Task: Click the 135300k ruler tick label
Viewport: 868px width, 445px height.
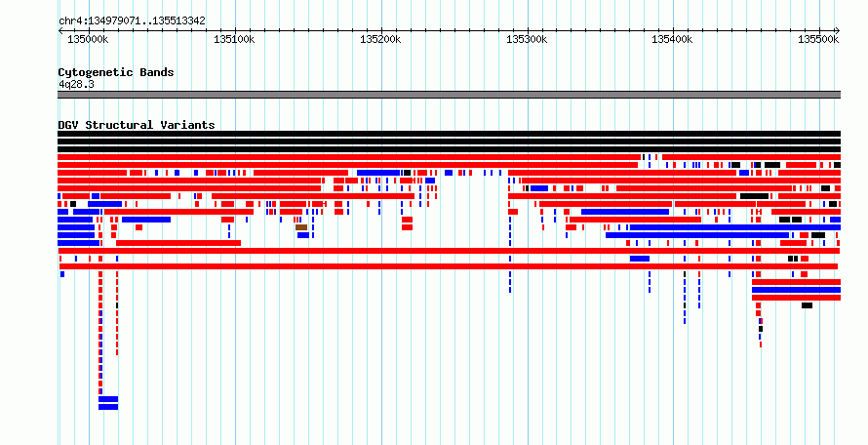Action: (527, 40)
